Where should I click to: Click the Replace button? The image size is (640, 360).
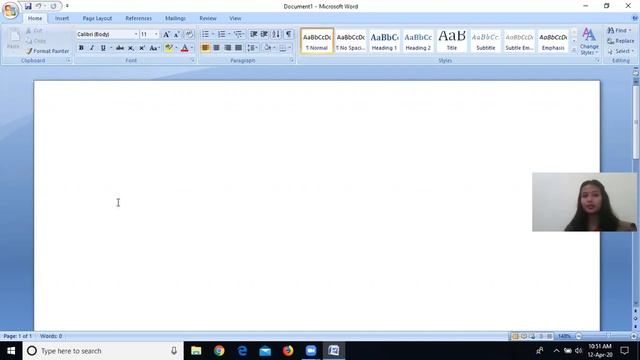620,41
